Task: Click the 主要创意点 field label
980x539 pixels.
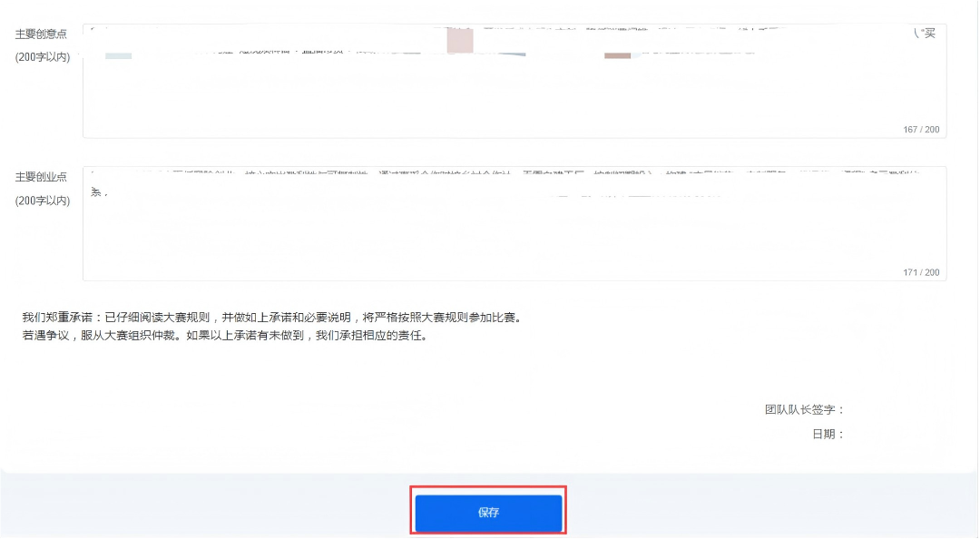Action: (x=41, y=34)
